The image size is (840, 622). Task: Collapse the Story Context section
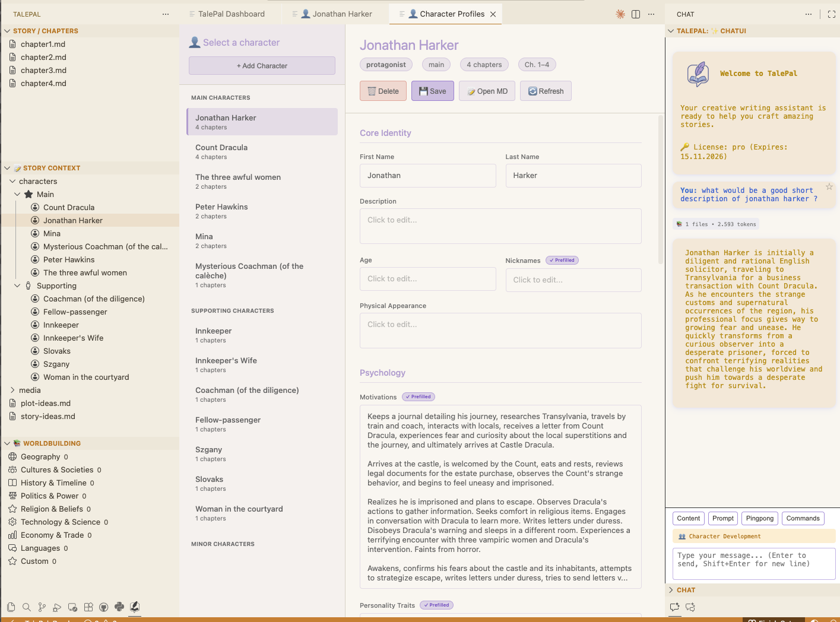[7, 168]
